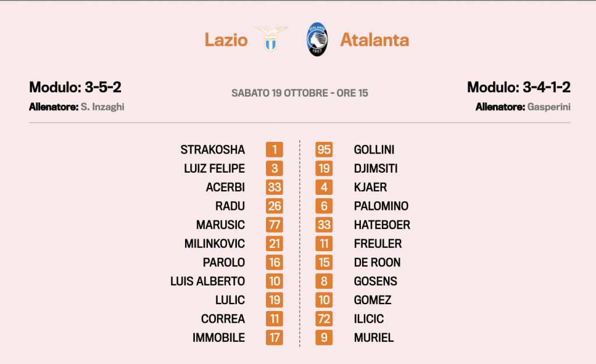Select Strakosha's number 1 badge
Image resolution: width=596 pixels, height=364 pixels.
275,149
